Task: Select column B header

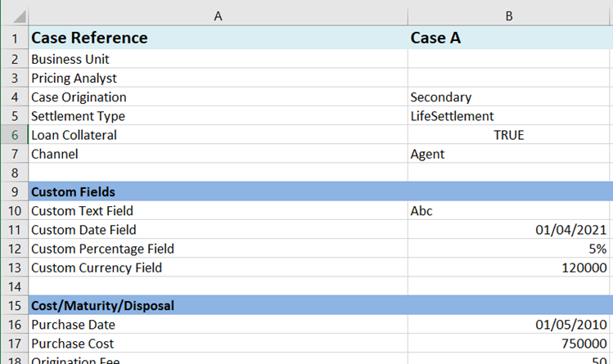Action: pos(509,16)
